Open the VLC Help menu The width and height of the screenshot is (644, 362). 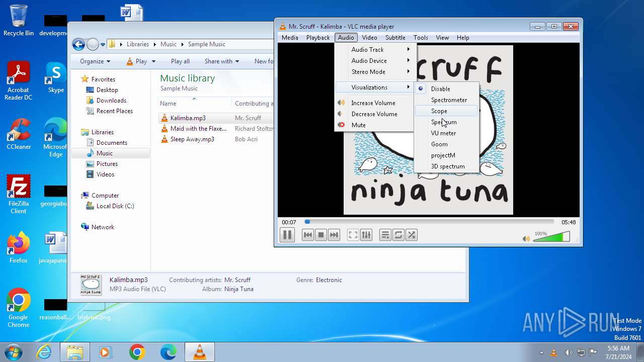[x=463, y=38]
